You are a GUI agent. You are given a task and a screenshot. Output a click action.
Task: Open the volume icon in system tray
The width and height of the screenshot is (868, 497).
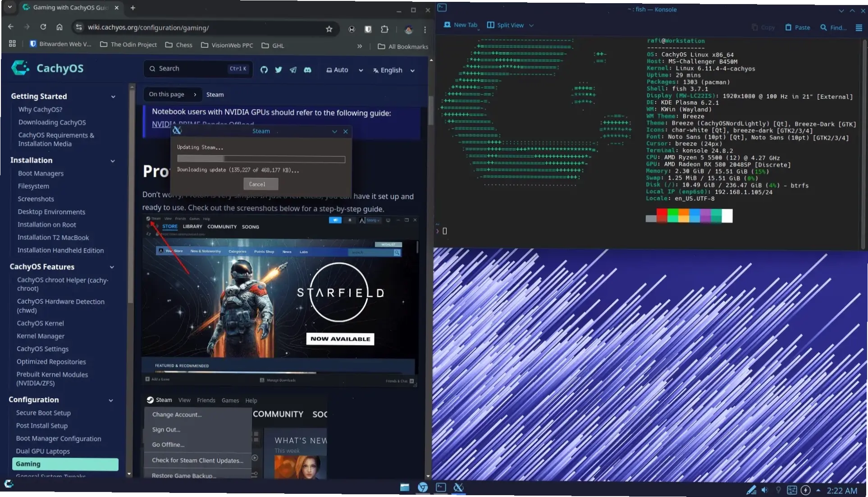pyautogui.click(x=765, y=490)
